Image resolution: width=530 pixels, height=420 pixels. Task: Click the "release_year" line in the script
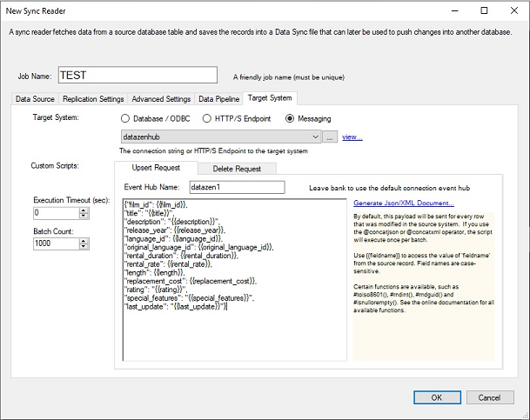(174, 230)
